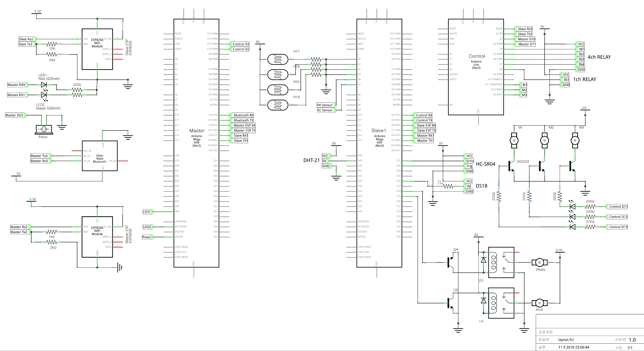This screenshot has width=644, height=351.
Task: Click the Bluetooth RX net label
Action: pyautogui.click(x=242, y=115)
